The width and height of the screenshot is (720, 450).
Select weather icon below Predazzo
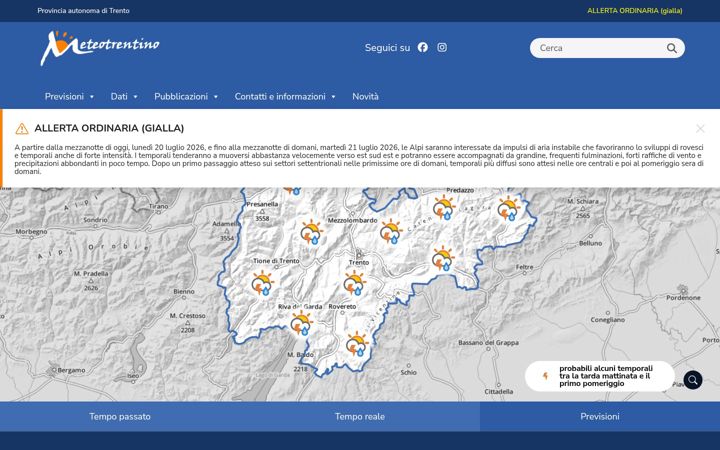coord(444,207)
